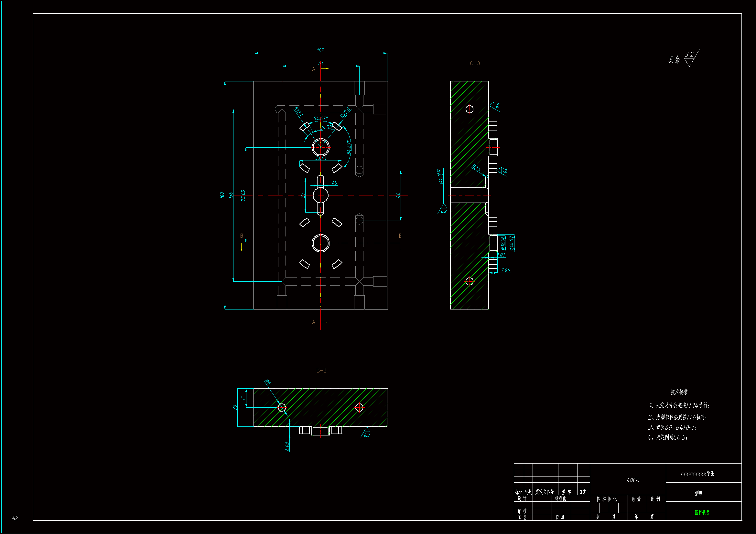756x534 pixels.
Task: Select the R22.6 radius annotation
Action: 345,113
